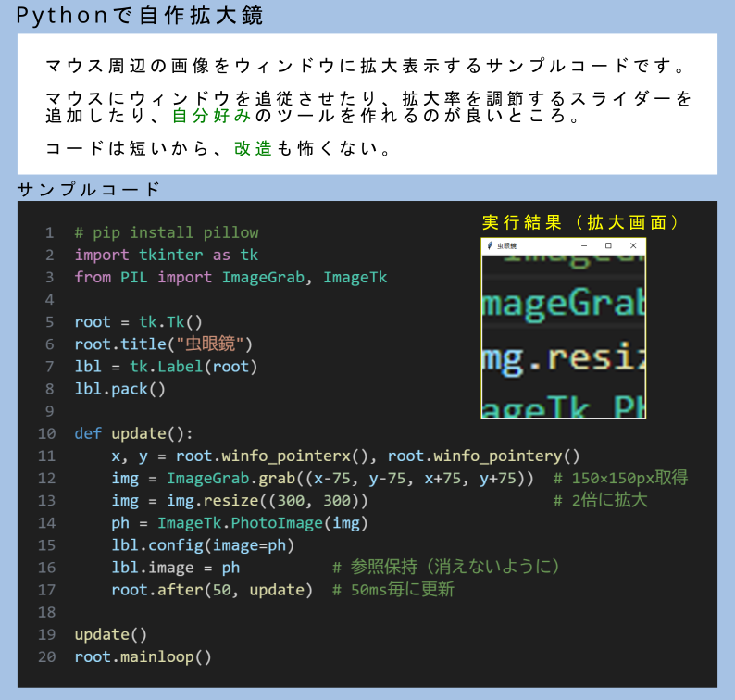This screenshot has width=735, height=700.
Task: Click "root.winfo_pointerx()" in line 11
Action: click(272, 456)
